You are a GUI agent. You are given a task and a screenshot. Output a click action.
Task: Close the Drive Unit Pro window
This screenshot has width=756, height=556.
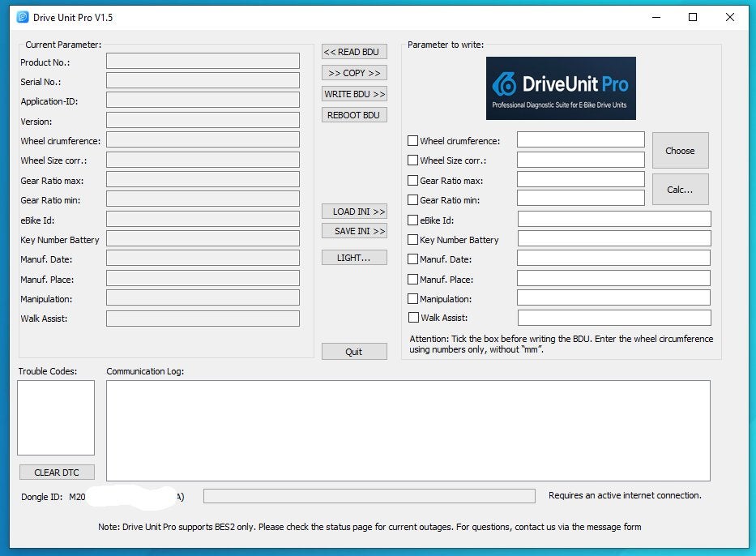coord(730,17)
